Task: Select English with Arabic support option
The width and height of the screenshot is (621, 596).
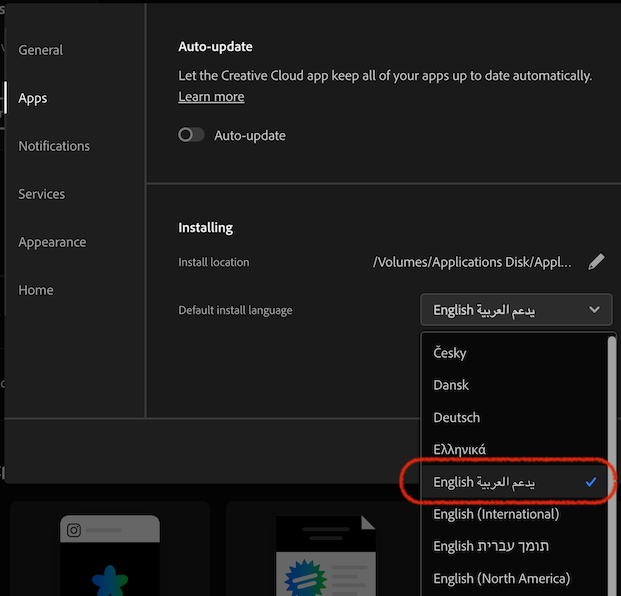Action: point(515,482)
